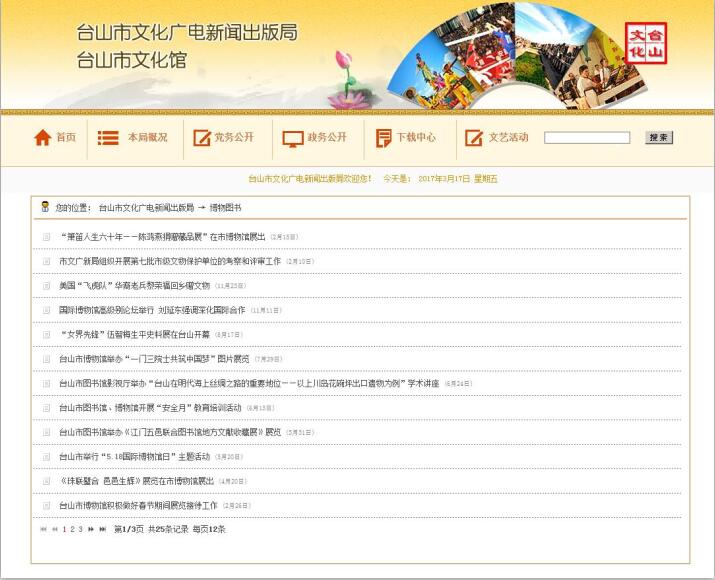
Task: Click the breadcrumb location icon near 您的位置
Action: click(x=44, y=207)
